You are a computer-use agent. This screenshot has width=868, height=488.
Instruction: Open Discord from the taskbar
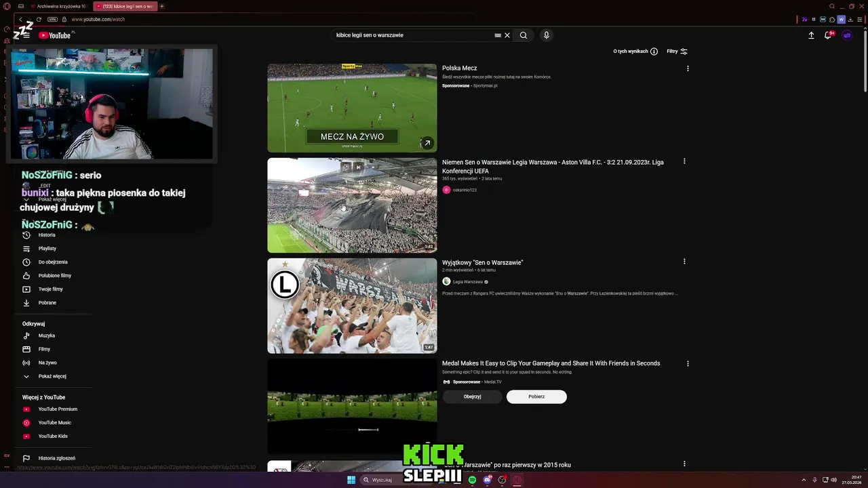487,480
